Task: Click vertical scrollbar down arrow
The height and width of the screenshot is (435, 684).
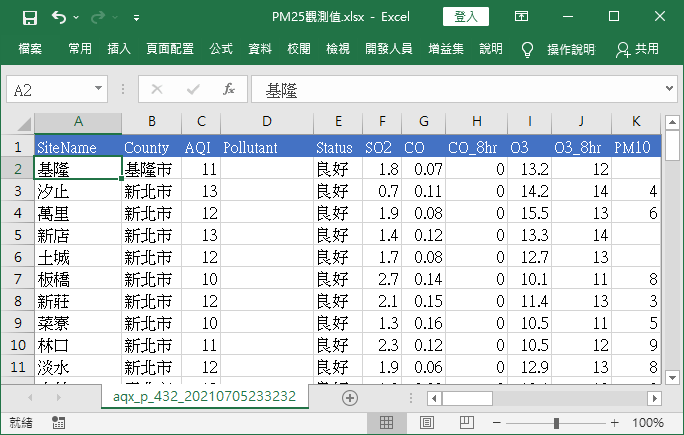Action: pyautogui.click(x=672, y=377)
